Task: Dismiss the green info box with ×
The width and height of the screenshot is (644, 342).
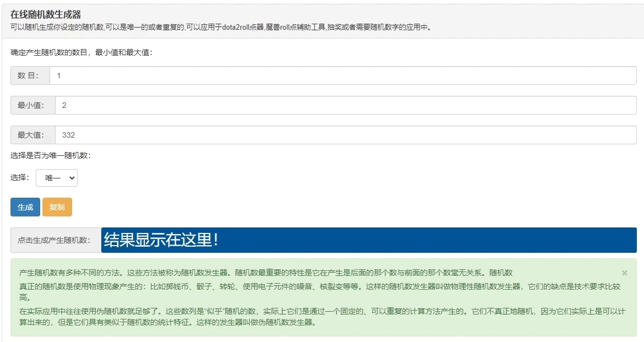Action: pos(624,273)
